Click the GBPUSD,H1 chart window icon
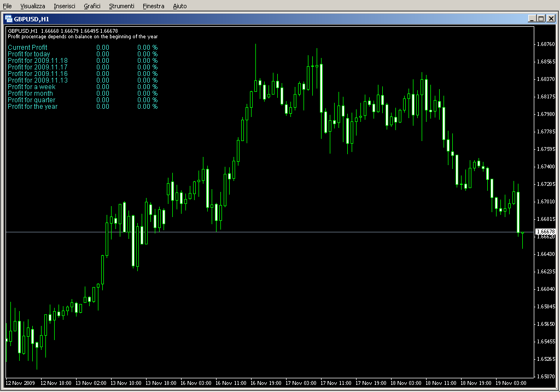 [x=9, y=19]
